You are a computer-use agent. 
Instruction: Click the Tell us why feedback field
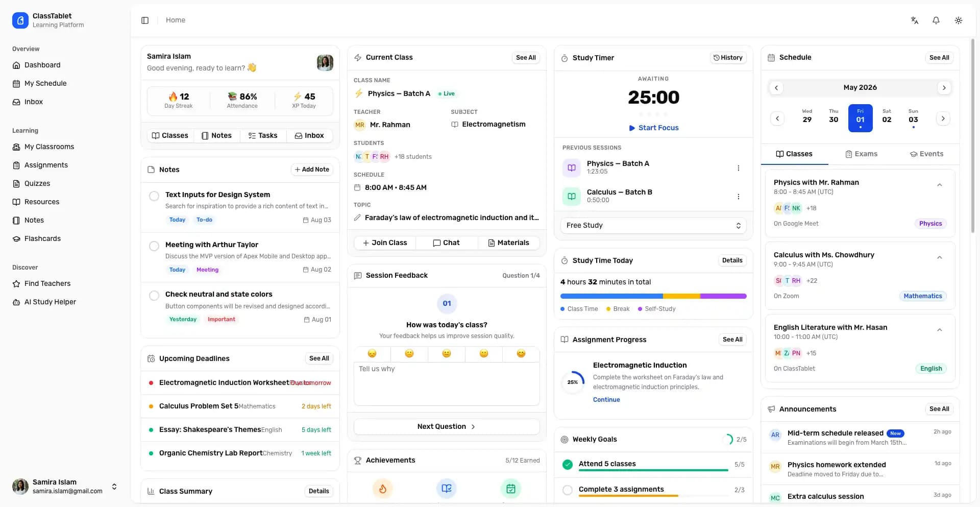(x=447, y=383)
